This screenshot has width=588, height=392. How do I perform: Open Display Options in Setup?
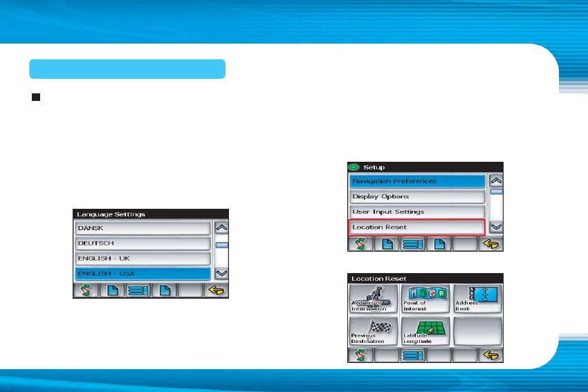[x=417, y=197]
